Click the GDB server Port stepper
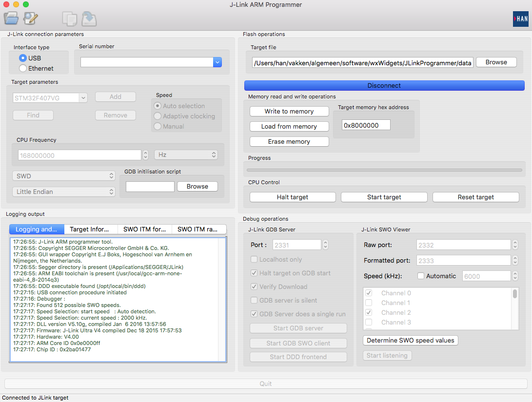 click(x=325, y=245)
